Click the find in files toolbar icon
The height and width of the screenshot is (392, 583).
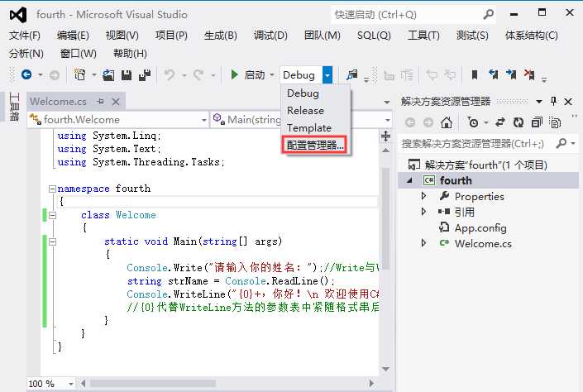[351, 75]
